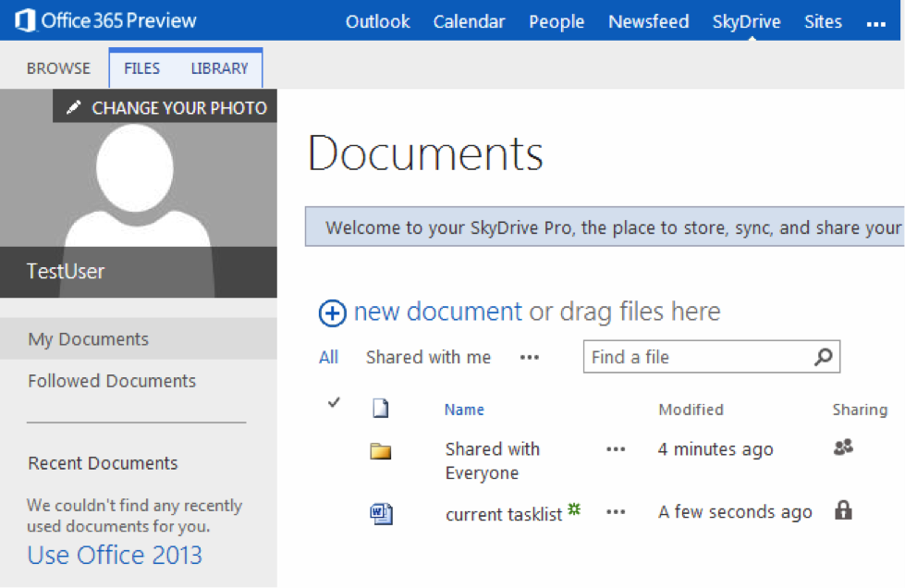Open People in the top navigation
This screenshot has height=588, width=905.
(x=556, y=22)
